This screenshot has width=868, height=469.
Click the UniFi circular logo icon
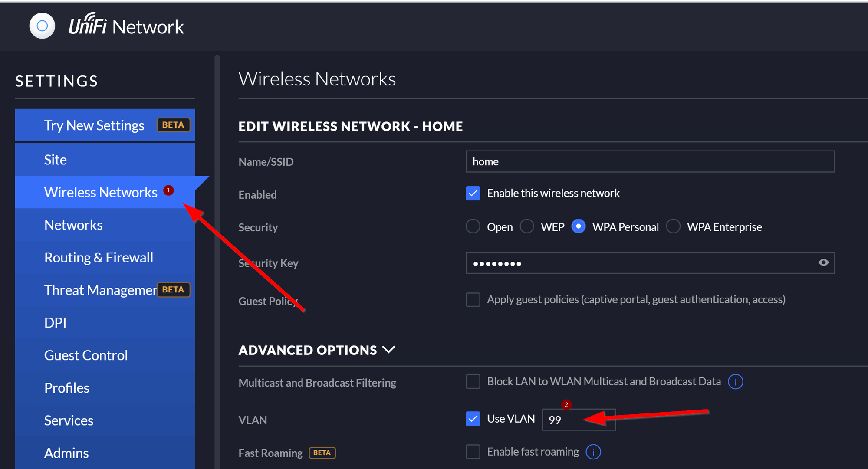click(x=42, y=26)
